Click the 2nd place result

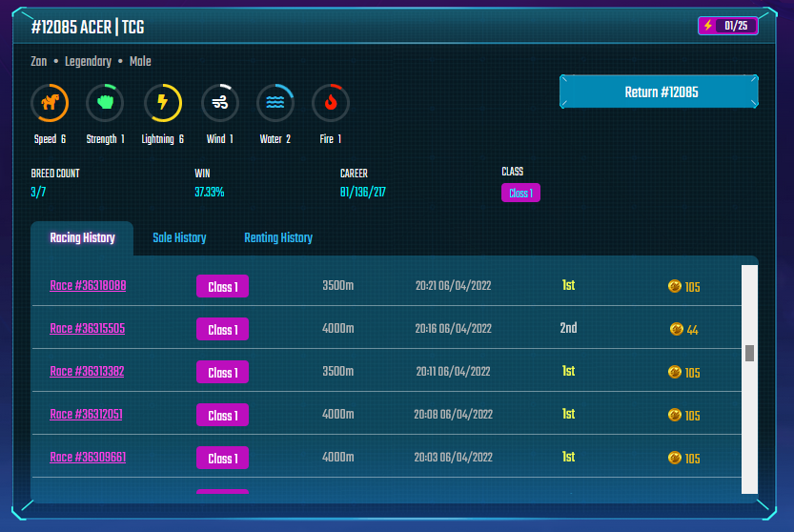click(568, 328)
